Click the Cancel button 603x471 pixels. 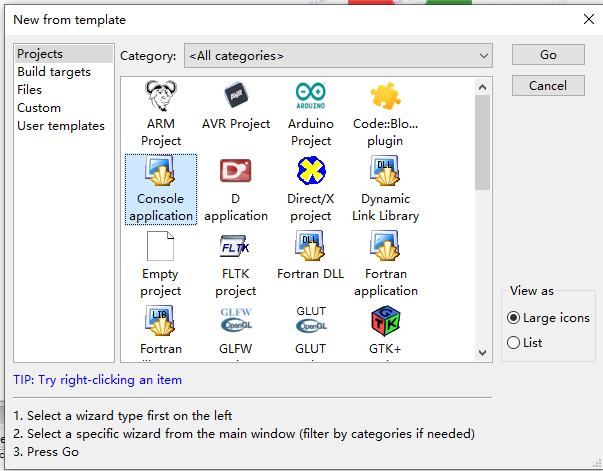pos(548,85)
